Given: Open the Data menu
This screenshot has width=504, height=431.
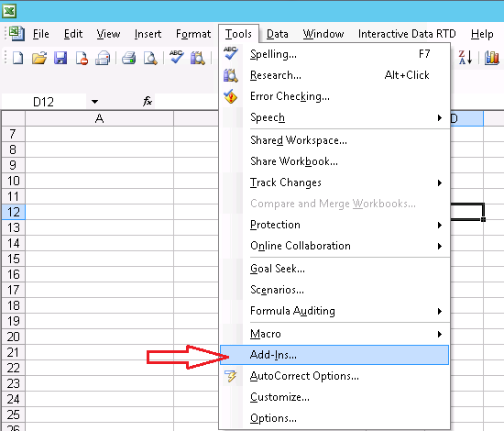Looking at the screenshot, I should click(x=278, y=34).
